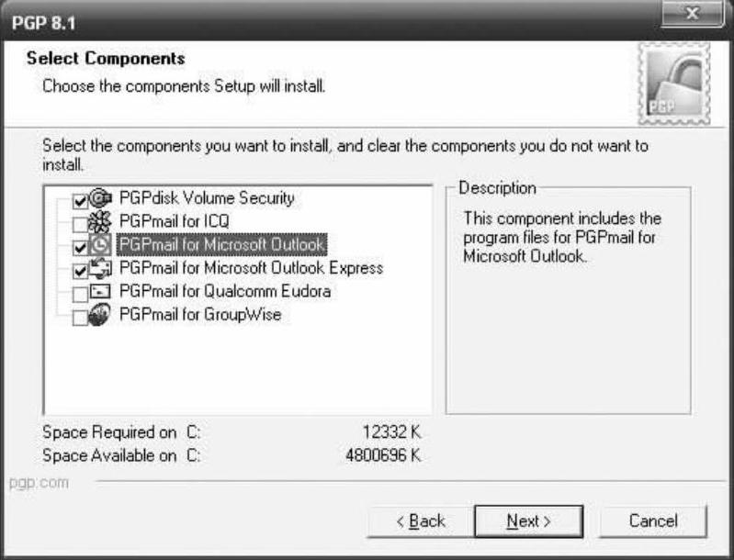Tick the PGPmail for GroupWise checkbox
The image size is (734, 560).
pyautogui.click(x=80, y=319)
